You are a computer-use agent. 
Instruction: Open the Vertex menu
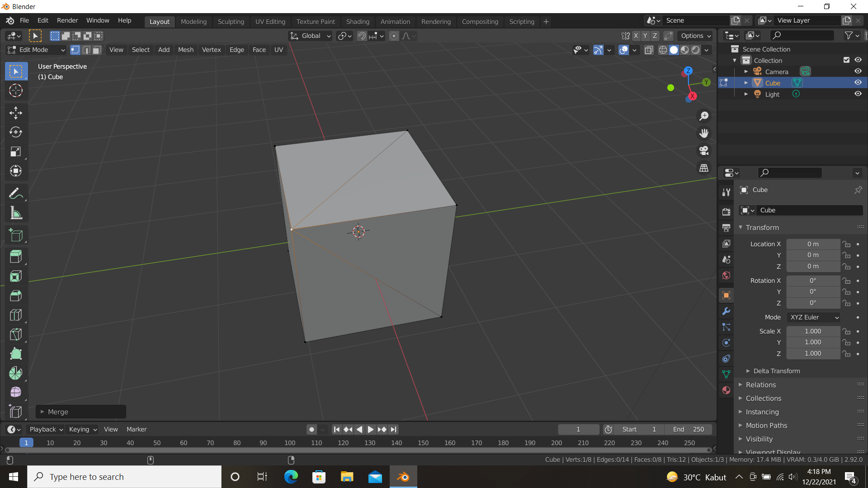pyautogui.click(x=211, y=50)
